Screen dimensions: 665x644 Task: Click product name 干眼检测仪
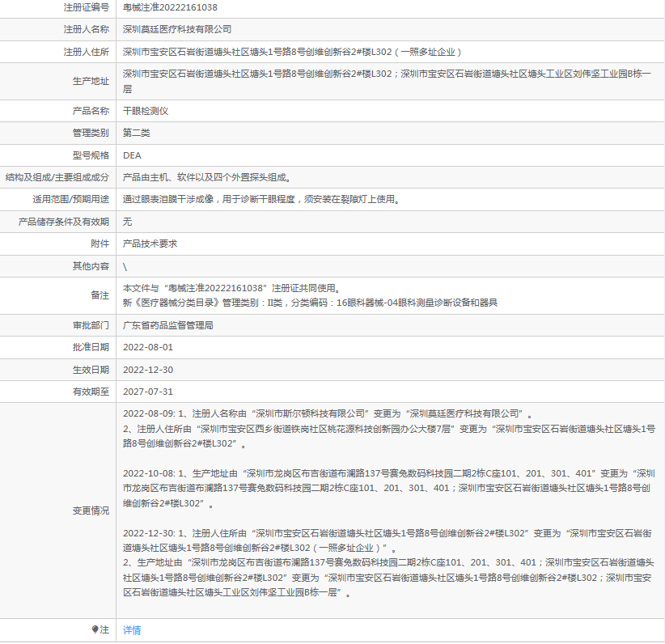coord(146,111)
